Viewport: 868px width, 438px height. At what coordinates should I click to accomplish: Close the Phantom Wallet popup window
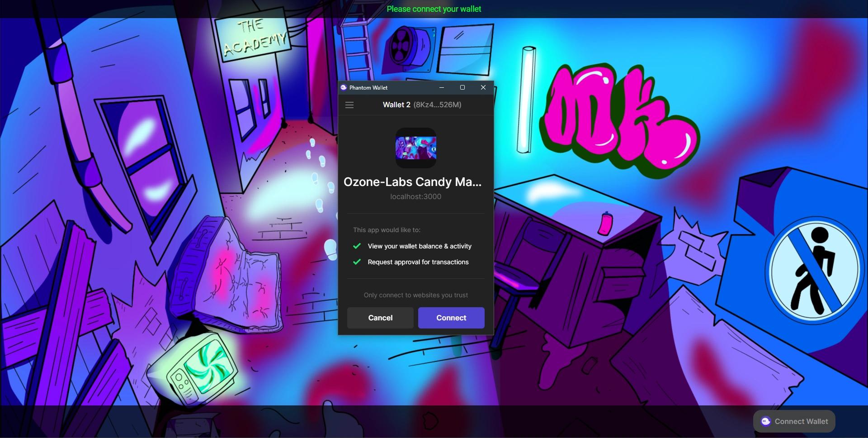483,88
